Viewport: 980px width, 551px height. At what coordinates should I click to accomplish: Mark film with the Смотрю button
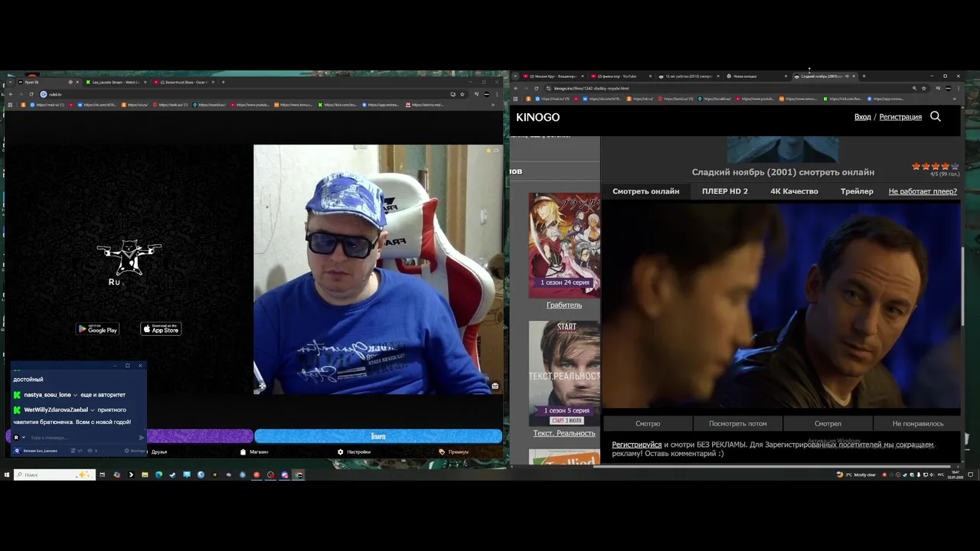point(648,423)
